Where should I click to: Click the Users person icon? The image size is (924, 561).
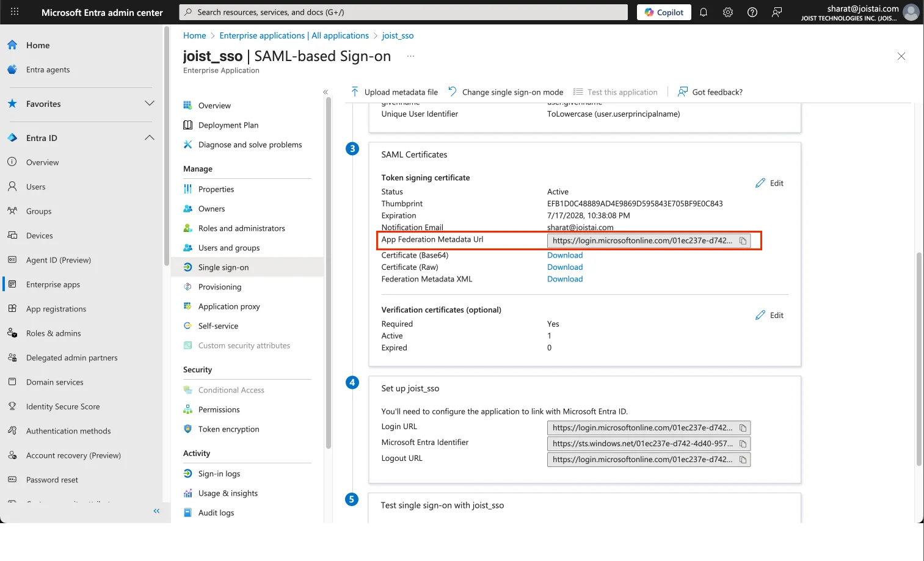12,187
